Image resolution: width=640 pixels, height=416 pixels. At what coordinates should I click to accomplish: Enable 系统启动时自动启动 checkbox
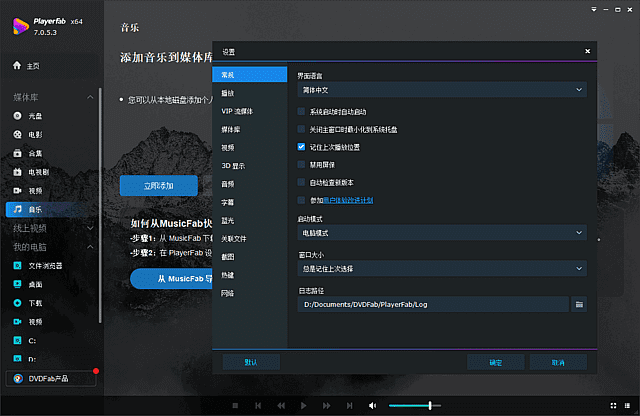(x=302, y=111)
